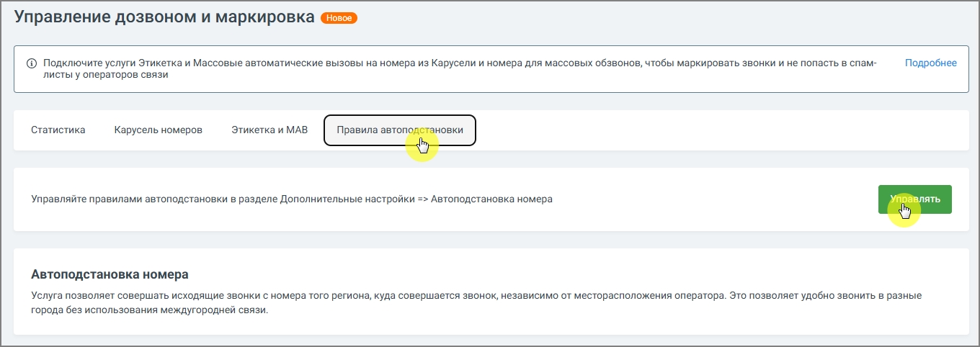Click the text starting Управляйте правилами автоподстановки
Viewport: 980px width, 347px height.
[292, 199]
